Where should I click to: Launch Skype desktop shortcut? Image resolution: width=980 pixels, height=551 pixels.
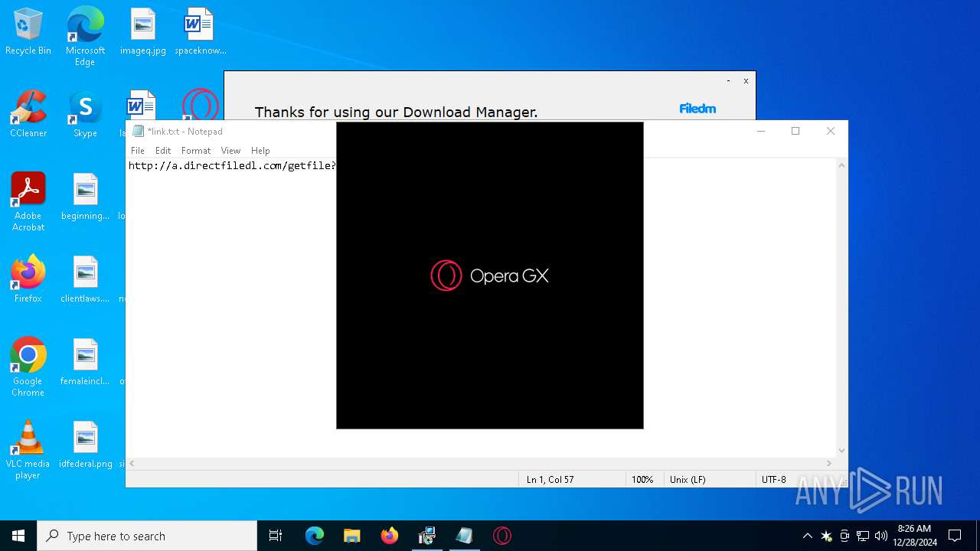[85, 115]
